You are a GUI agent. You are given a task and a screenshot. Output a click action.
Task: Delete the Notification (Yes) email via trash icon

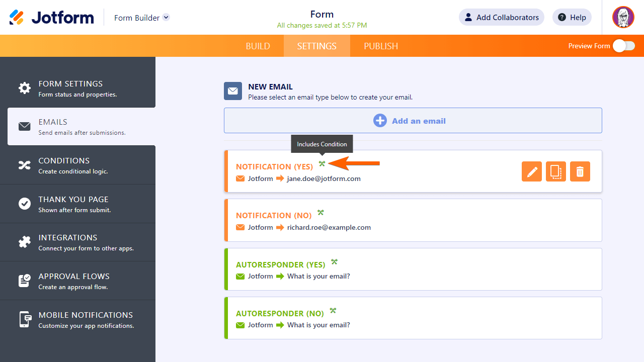[x=580, y=171]
